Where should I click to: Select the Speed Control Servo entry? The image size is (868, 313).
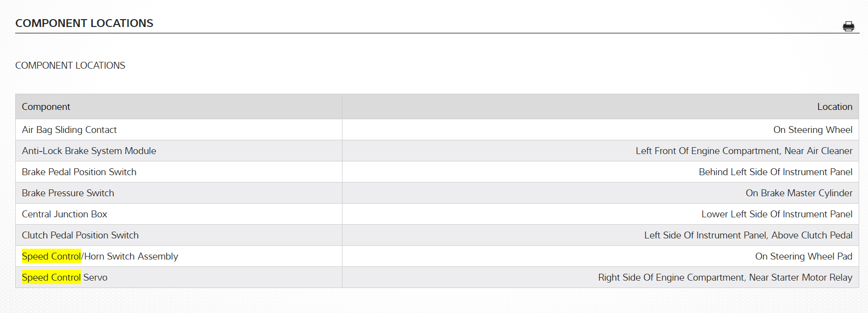(64, 278)
